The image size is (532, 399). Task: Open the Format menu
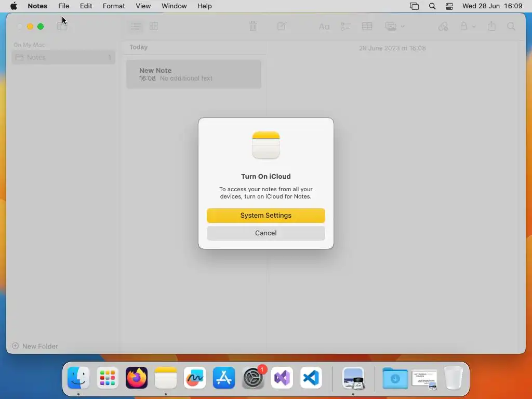point(114,6)
